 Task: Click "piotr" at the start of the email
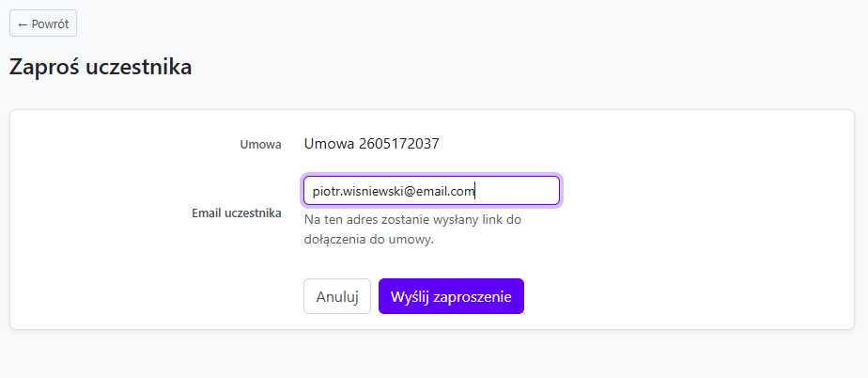325,191
